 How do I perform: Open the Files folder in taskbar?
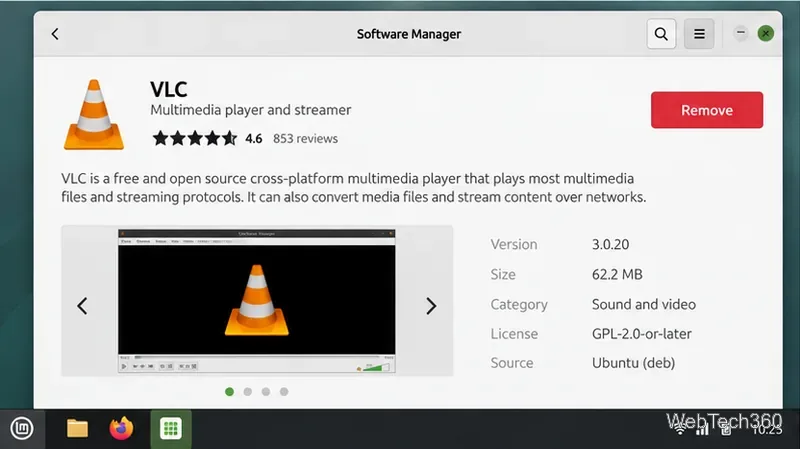tap(78, 429)
